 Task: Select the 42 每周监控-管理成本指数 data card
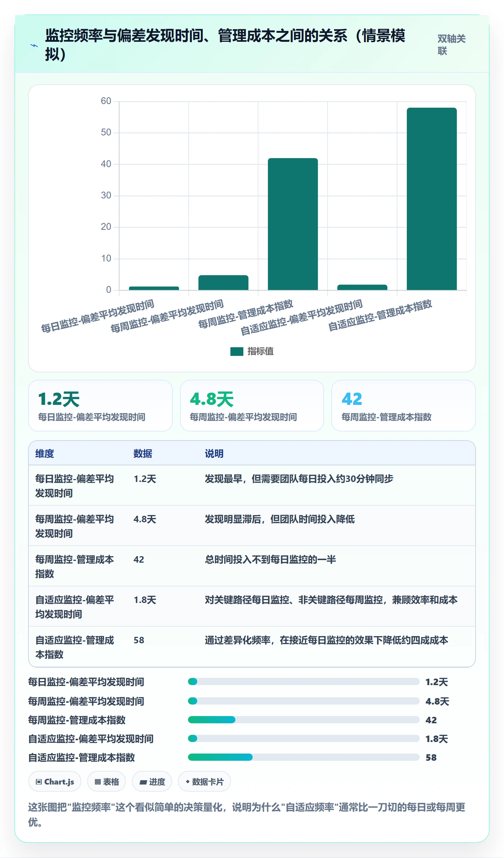pos(404,406)
